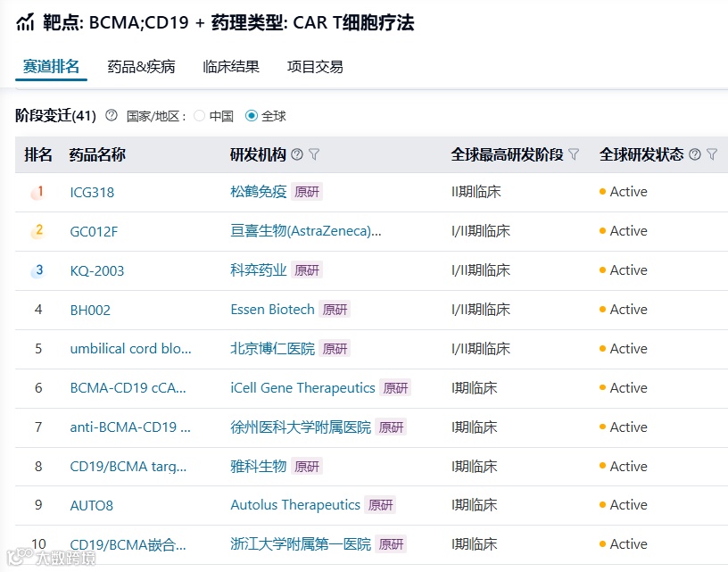Viewport: 728px width, 572px height.
Task: Open drug link ICG318
Action: [x=92, y=192]
